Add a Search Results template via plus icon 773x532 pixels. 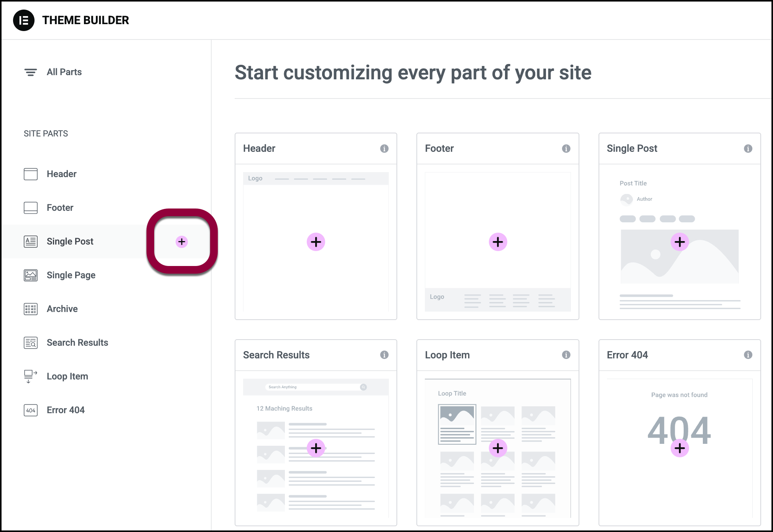pos(316,448)
